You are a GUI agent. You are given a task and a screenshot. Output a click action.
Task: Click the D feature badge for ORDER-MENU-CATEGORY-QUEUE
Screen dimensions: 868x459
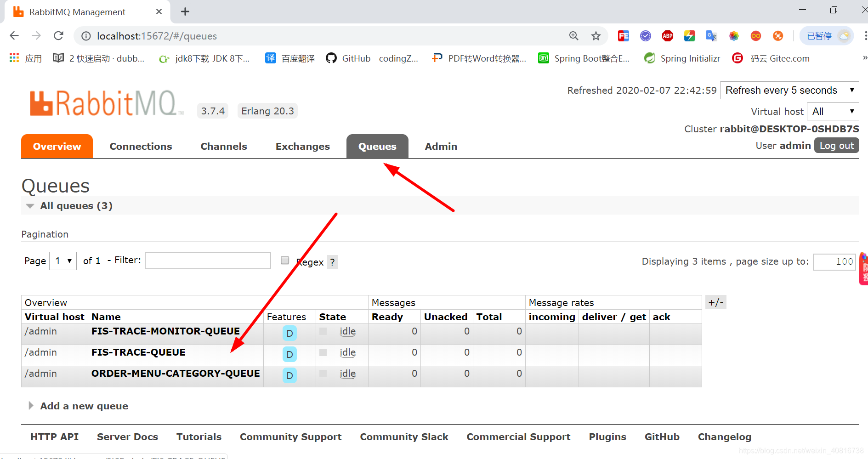(x=289, y=375)
